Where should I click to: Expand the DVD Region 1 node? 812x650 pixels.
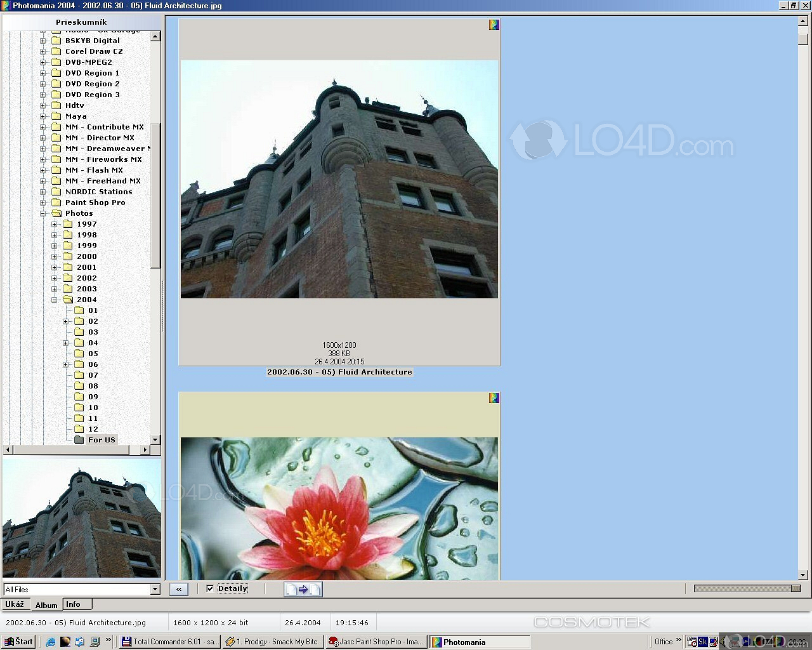pos(43,73)
